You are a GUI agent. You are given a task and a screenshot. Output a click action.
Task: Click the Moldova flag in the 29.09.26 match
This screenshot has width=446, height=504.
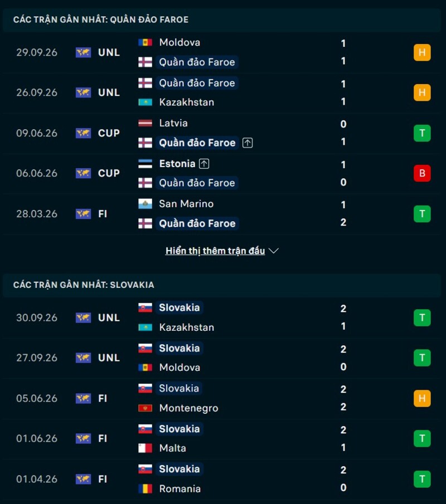[x=145, y=42]
